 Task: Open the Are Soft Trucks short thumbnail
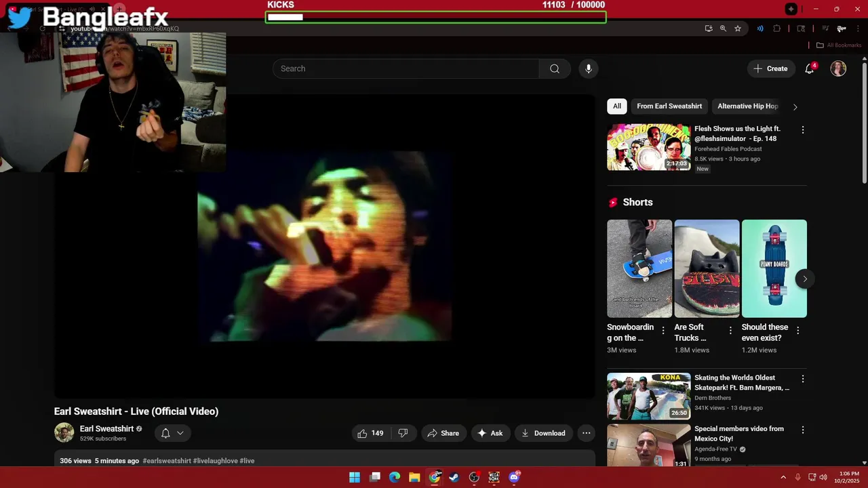tap(707, 268)
